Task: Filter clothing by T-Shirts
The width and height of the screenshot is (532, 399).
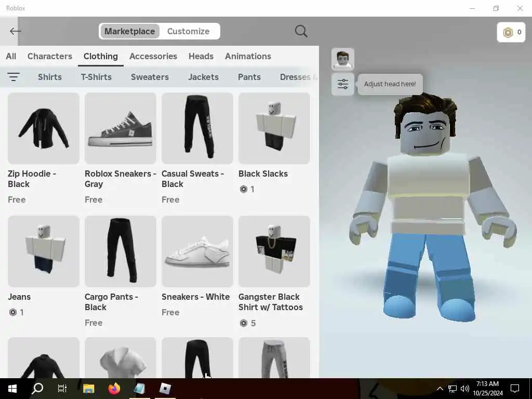Action: pos(96,77)
